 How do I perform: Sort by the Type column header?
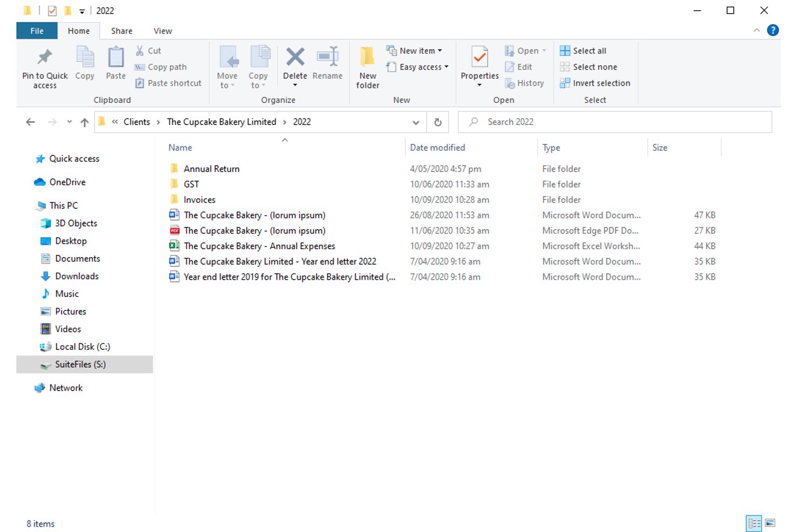551,148
